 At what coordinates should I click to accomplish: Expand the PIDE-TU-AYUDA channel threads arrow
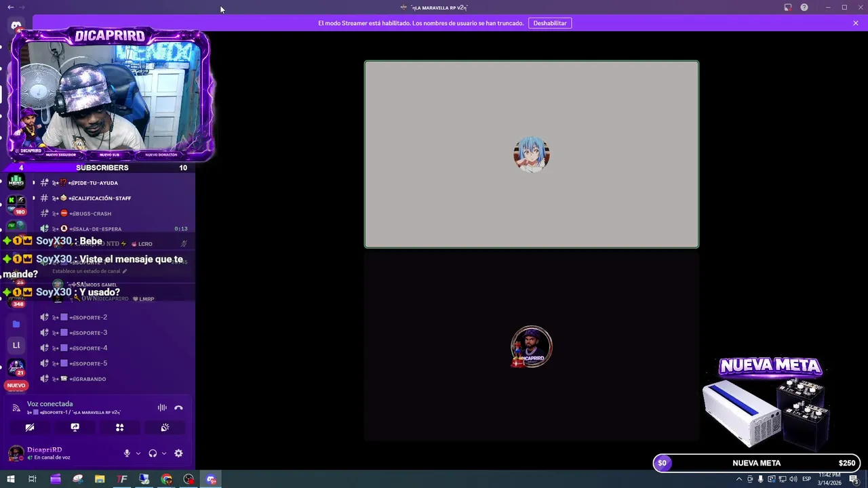(x=34, y=183)
